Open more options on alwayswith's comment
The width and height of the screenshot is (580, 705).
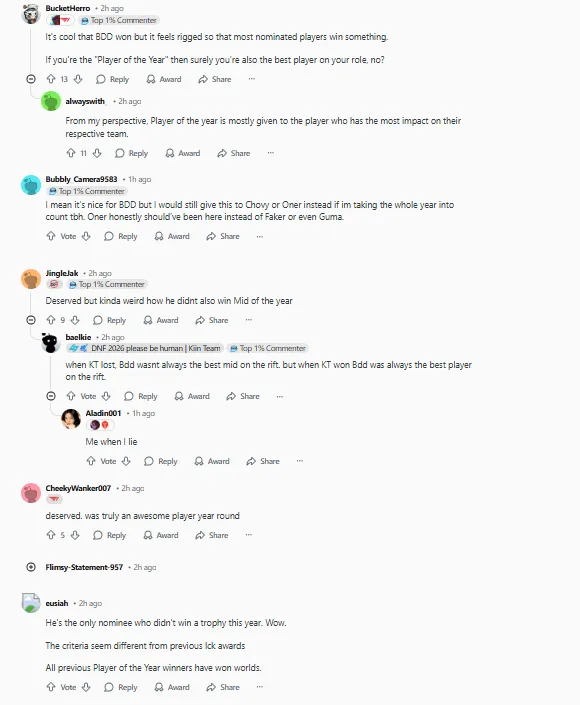pos(271,153)
